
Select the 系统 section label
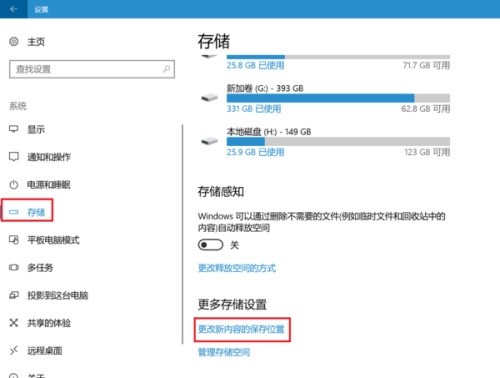[x=18, y=106]
